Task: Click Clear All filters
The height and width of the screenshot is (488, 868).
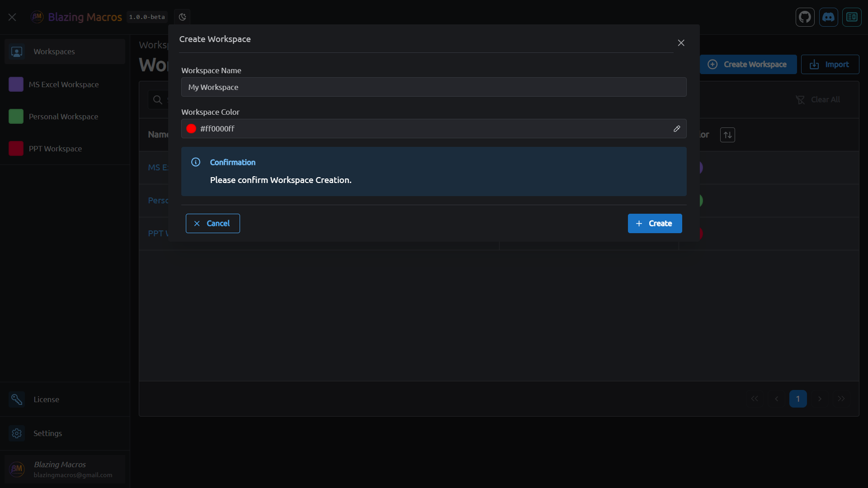Action: 817,100
